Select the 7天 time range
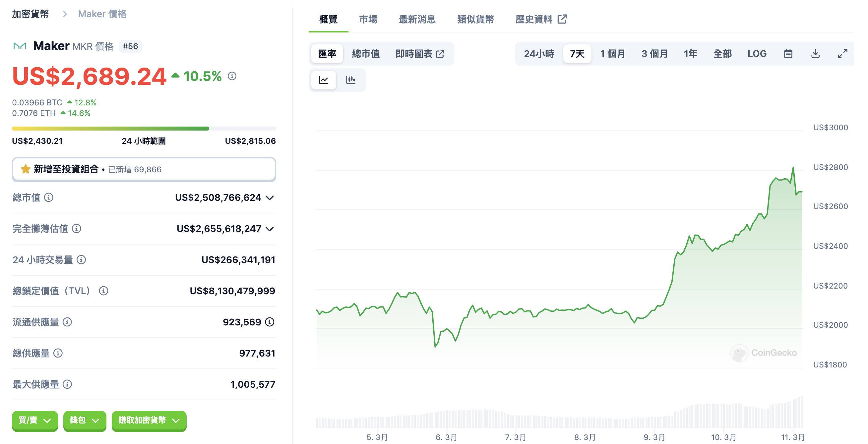This screenshot has height=444, width=868. click(577, 54)
